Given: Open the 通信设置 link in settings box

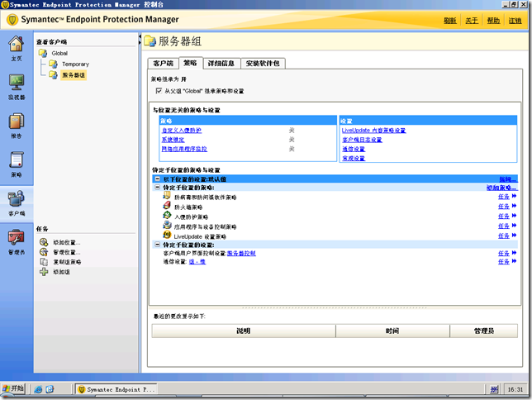Looking at the screenshot, I should [x=354, y=149].
